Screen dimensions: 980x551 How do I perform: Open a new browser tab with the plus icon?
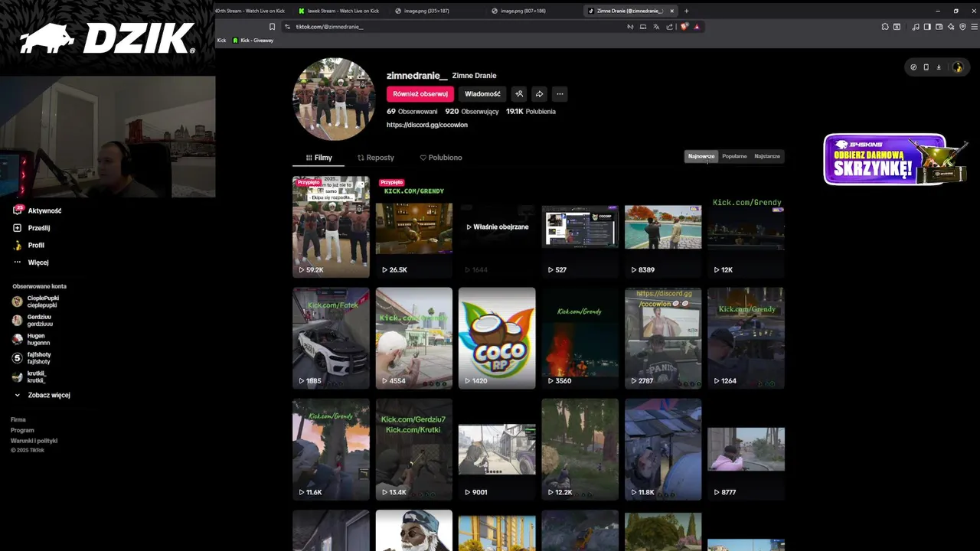pyautogui.click(x=686, y=11)
